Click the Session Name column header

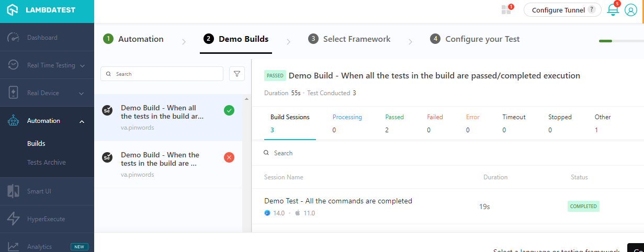[x=284, y=177]
